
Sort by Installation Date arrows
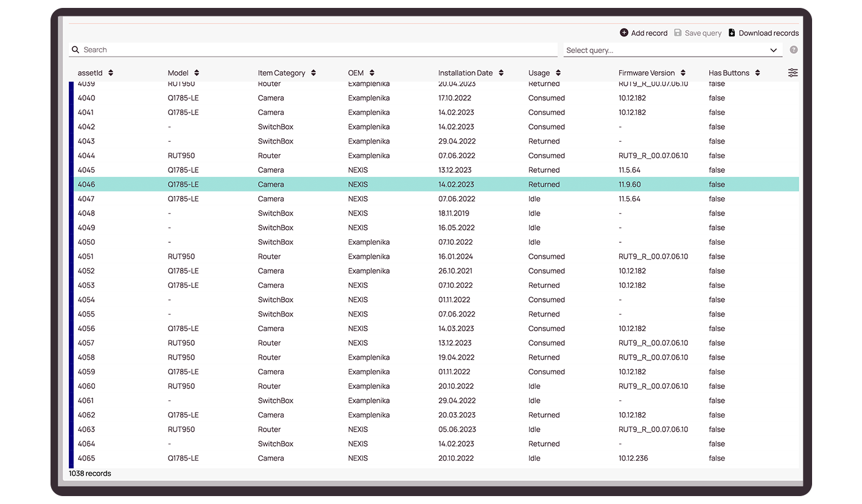click(501, 73)
